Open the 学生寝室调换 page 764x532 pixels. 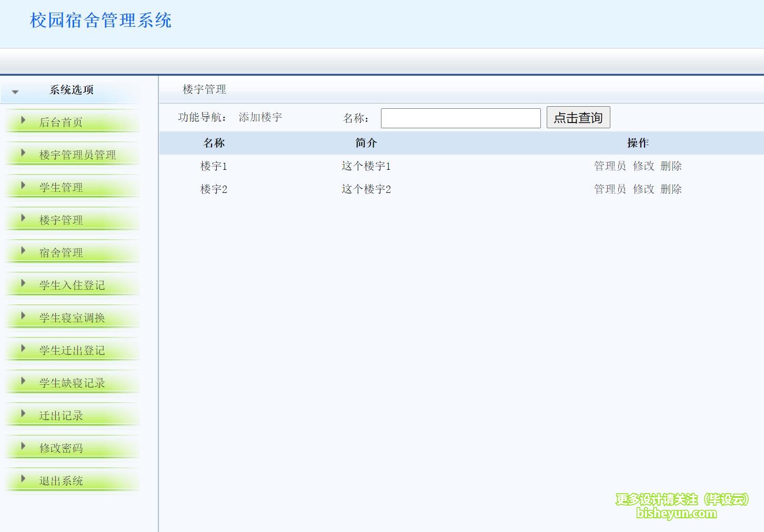[71, 318]
